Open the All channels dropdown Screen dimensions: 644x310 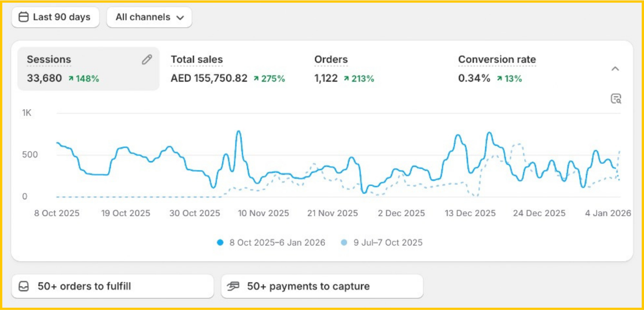pyautogui.click(x=149, y=18)
